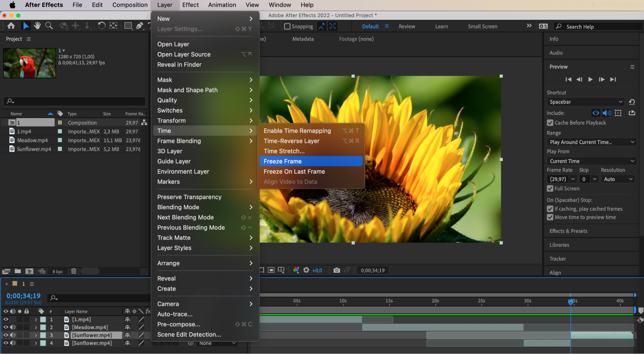The height and width of the screenshot is (354, 644).
Task: Choose the Pen tool
Action: pyautogui.click(x=139, y=26)
